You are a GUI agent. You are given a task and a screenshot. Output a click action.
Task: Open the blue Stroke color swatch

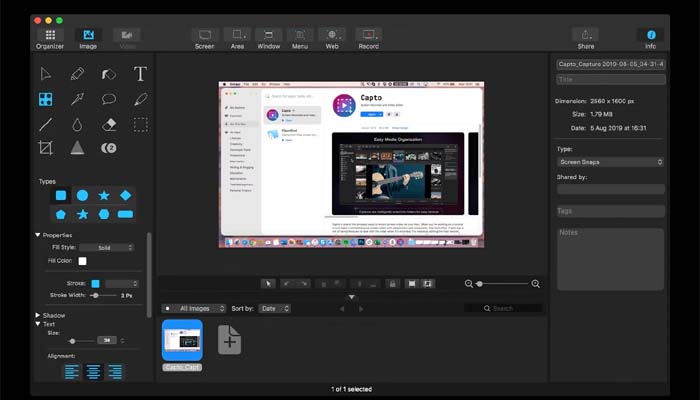click(x=95, y=283)
